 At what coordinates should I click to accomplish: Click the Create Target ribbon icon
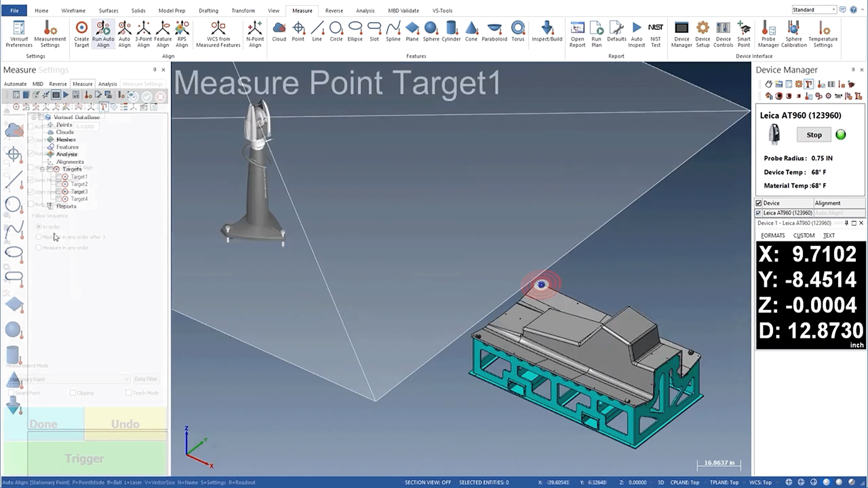81,34
